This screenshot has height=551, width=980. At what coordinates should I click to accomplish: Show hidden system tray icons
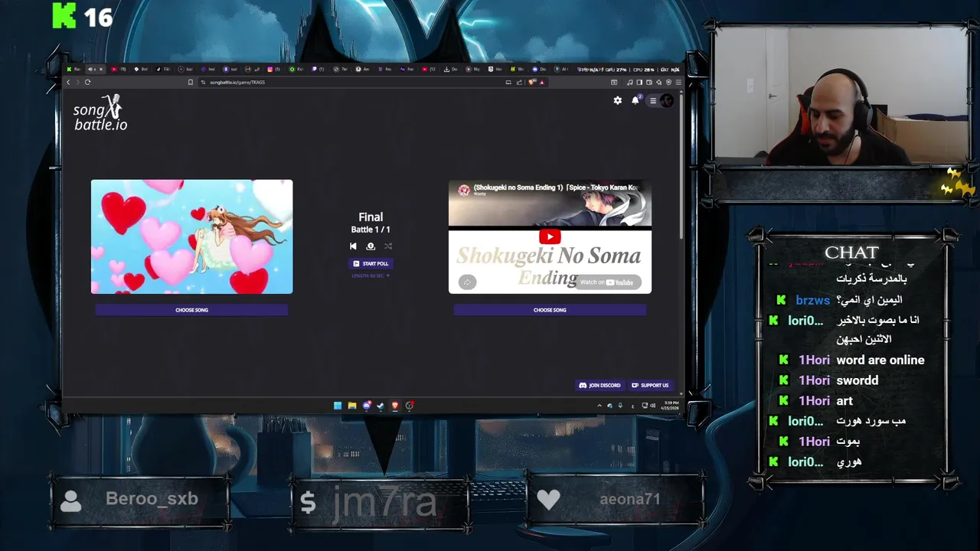click(599, 406)
